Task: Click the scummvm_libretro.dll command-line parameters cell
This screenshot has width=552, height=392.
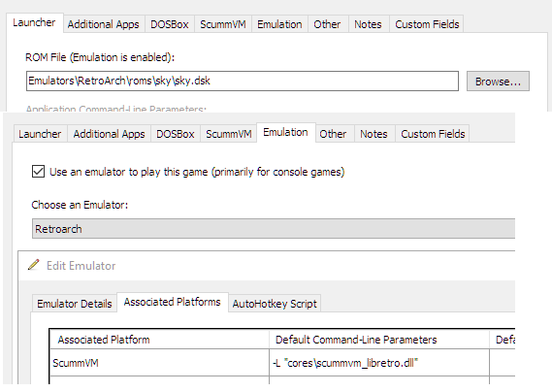Action: coord(379,363)
